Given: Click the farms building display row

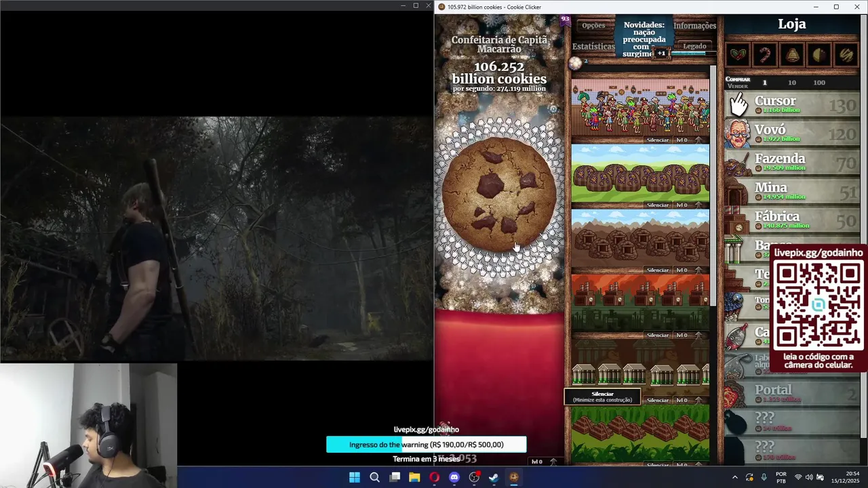Looking at the screenshot, I should pyautogui.click(x=640, y=172).
